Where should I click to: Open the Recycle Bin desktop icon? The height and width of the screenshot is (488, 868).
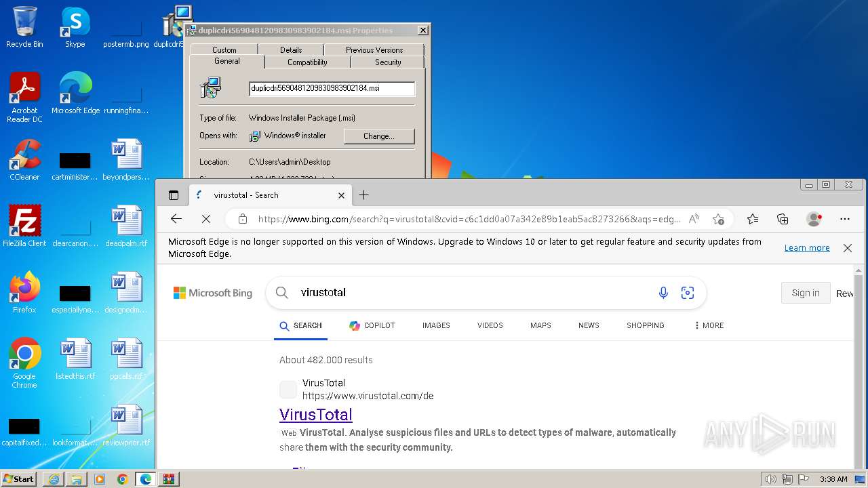click(x=24, y=27)
